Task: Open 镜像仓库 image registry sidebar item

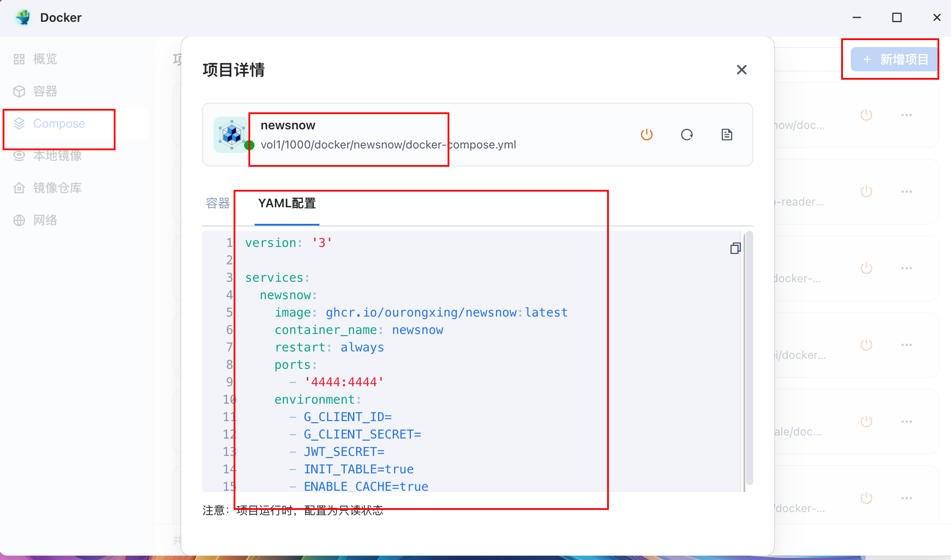Action: click(48, 188)
